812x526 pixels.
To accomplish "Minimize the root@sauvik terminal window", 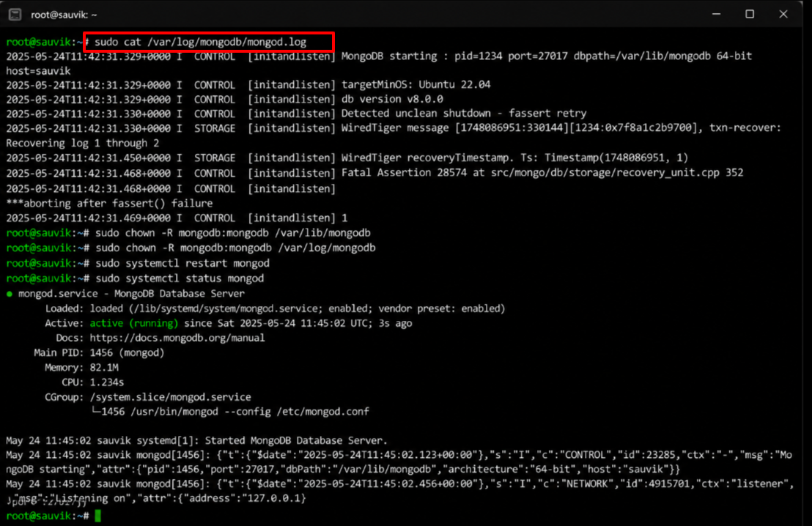I will 716,15.
